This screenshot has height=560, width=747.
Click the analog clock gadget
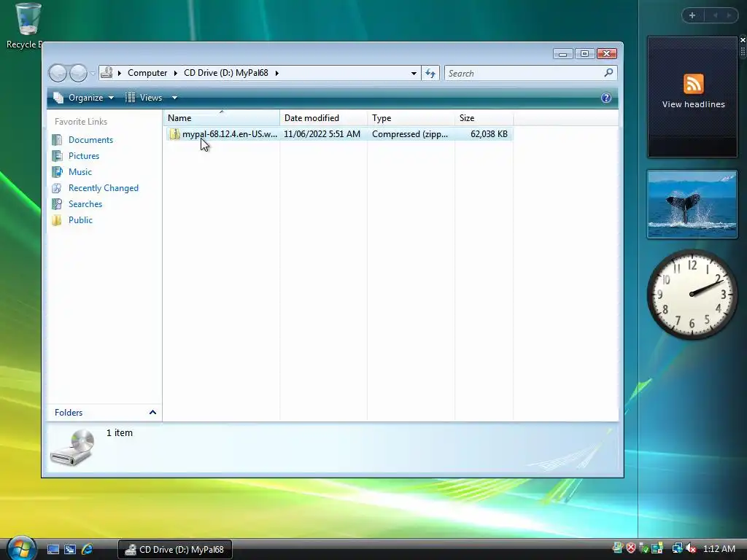[692, 295]
